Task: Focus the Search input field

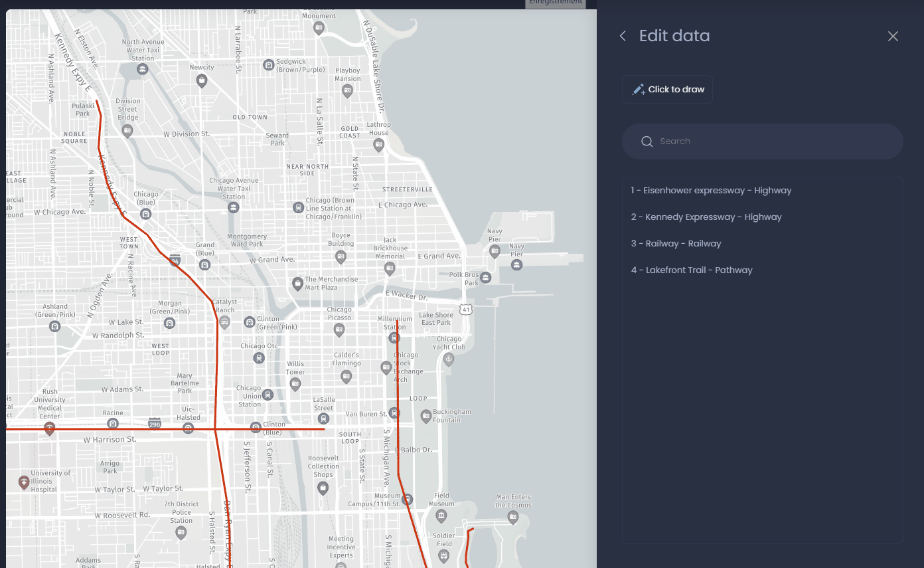Action: point(762,142)
